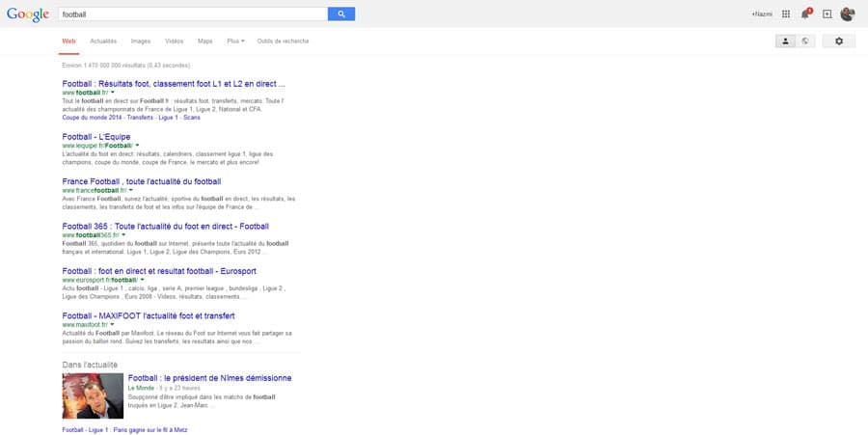Image resolution: width=868 pixels, height=435 pixels.
Task: Open the notifications bell
Action: [x=805, y=14]
